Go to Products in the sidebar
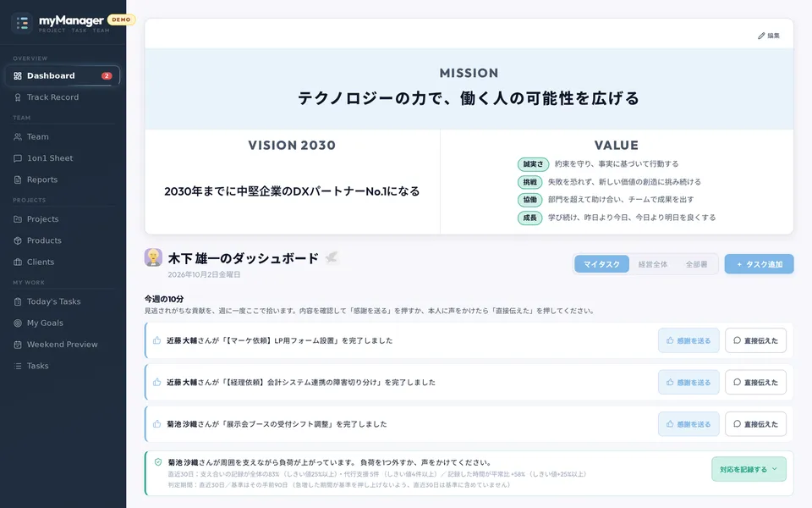 [x=63, y=240]
